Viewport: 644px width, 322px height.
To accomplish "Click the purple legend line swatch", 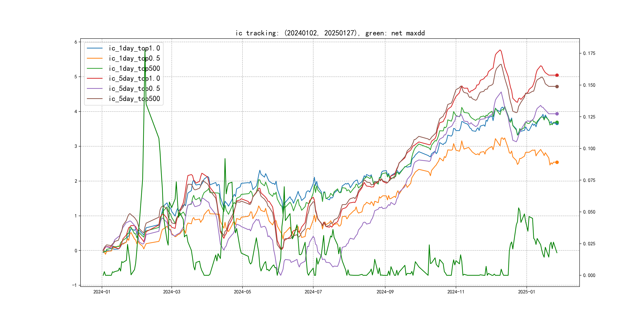I will 94,88.
